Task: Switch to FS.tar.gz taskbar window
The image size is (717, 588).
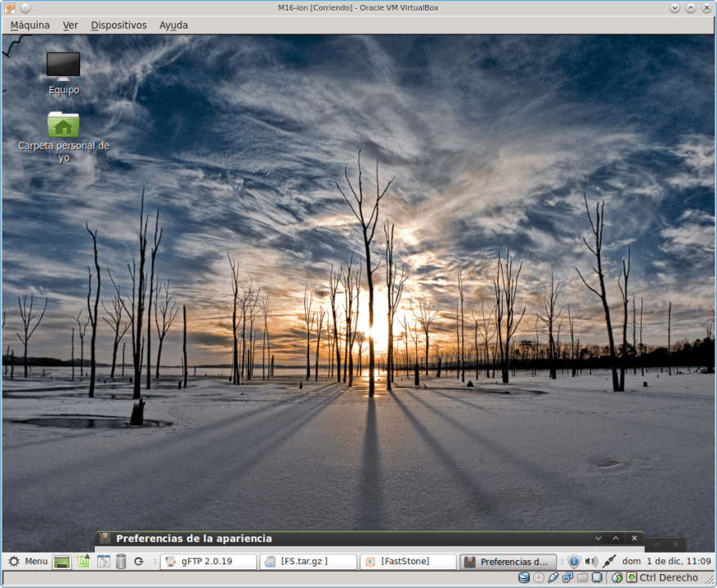Action: click(308, 562)
